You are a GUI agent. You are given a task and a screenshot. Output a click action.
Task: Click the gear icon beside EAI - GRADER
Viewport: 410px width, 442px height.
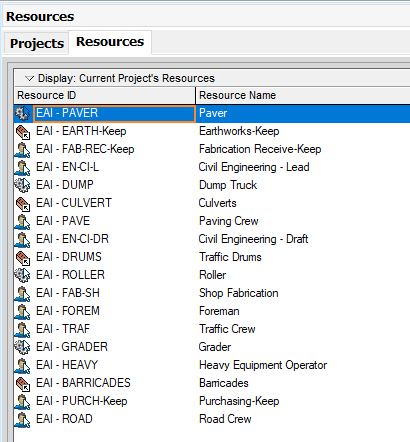pyautogui.click(x=23, y=347)
